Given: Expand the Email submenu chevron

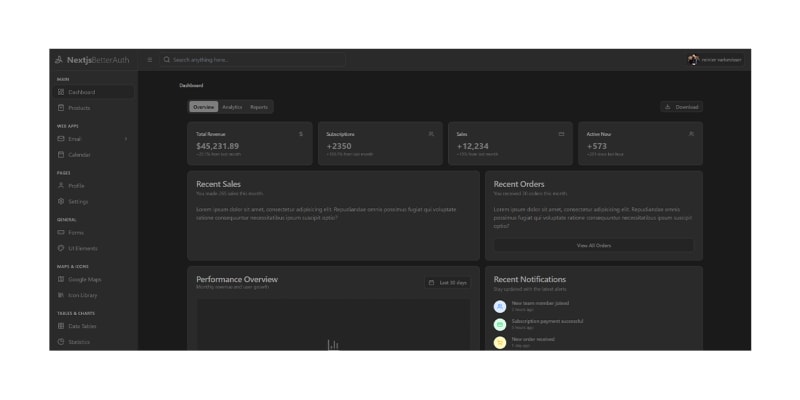Looking at the screenshot, I should pyautogui.click(x=125, y=139).
